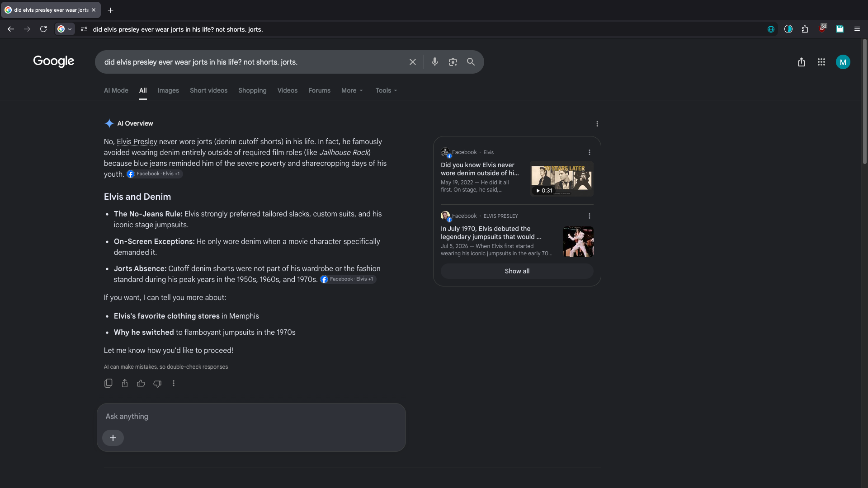Open the Short videos tab
The height and width of the screenshot is (488, 868).
pos(208,90)
